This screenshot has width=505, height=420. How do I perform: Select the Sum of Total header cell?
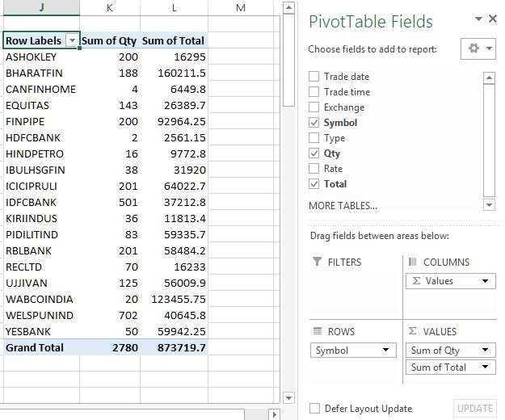175,40
